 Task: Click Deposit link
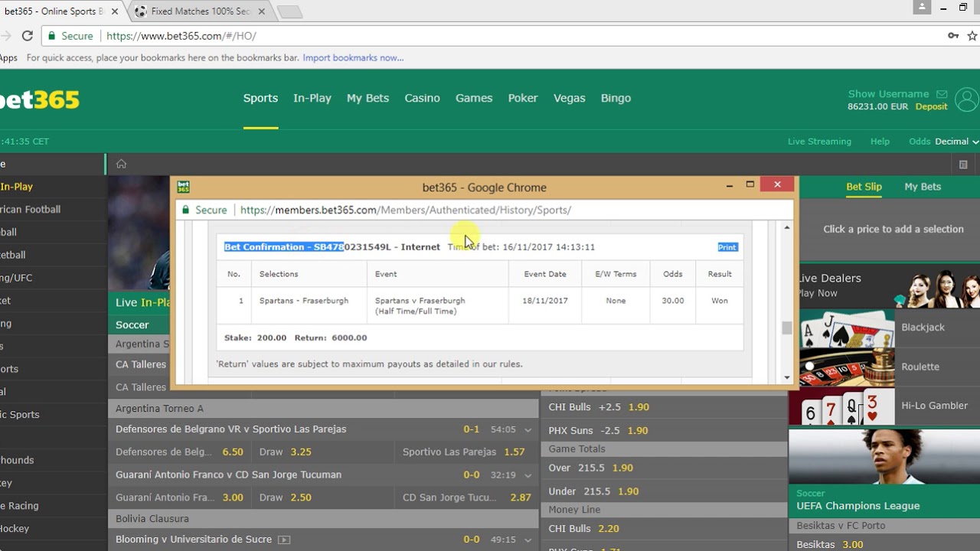(931, 106)
